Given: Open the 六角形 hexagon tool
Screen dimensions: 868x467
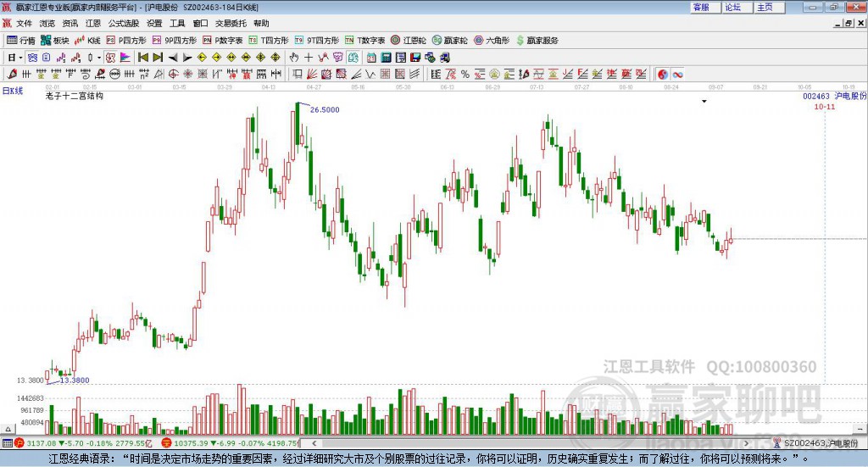Looking at the screenshot, I should click(x=492, y=41).
